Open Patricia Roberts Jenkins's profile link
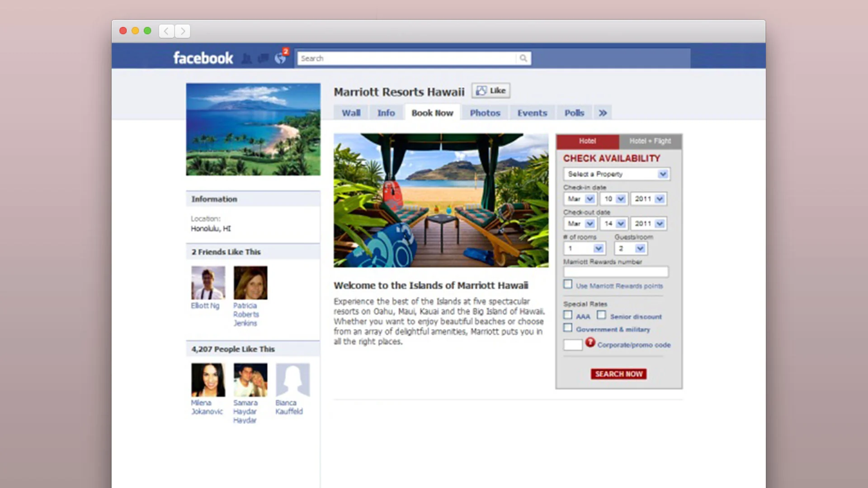 coord(246,314)
